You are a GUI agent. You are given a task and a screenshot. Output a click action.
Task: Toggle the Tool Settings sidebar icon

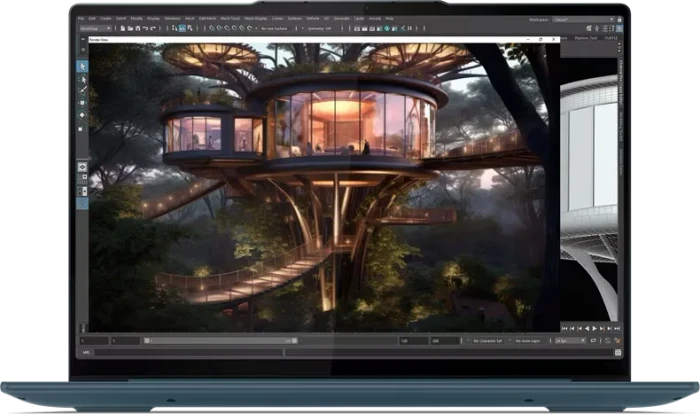pos(612,29)
